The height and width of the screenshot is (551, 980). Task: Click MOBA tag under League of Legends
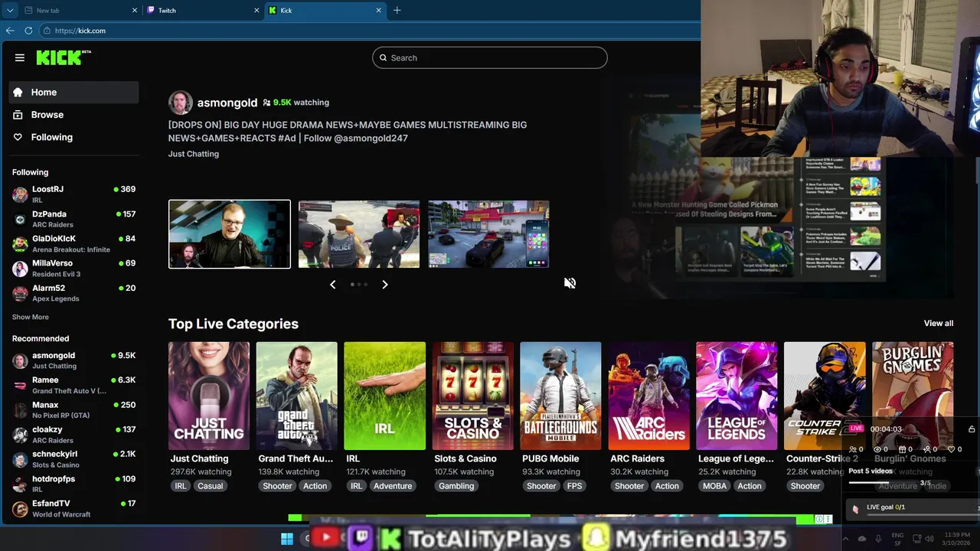714,486
